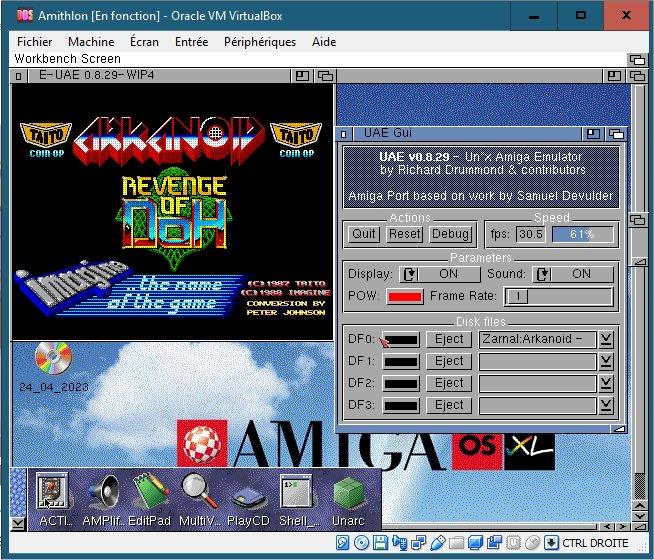This screenshot has height=560, width=654.
Task: Click the fps 30.5 value field
Action: pos(531,234)
